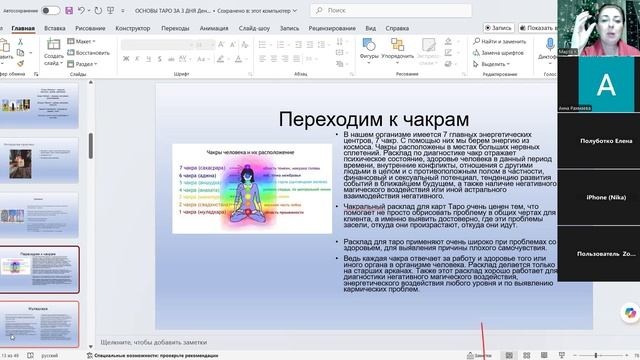Expand the Undo history dropdown arrow

[88, 11]
